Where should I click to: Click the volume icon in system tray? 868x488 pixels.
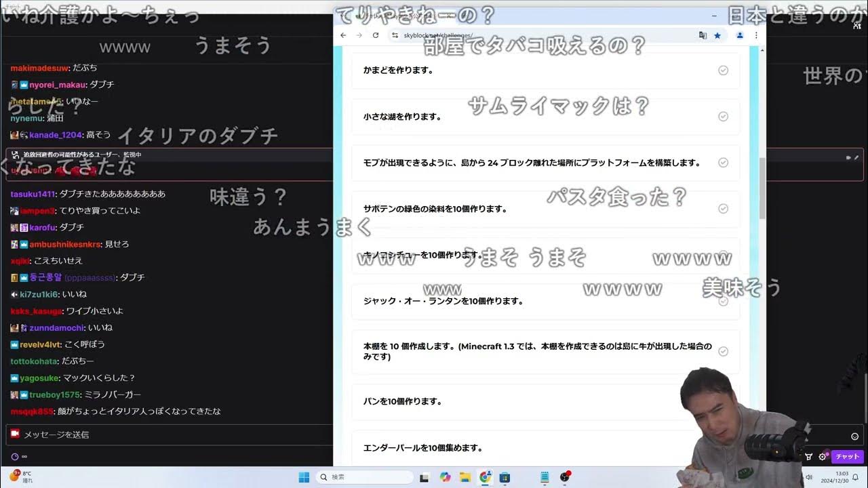coord(810,477)
